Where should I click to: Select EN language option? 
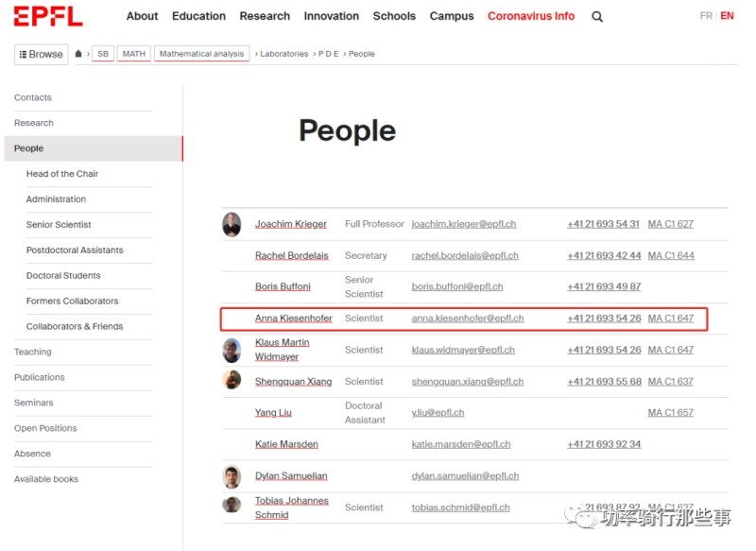[x=727, y=16]
